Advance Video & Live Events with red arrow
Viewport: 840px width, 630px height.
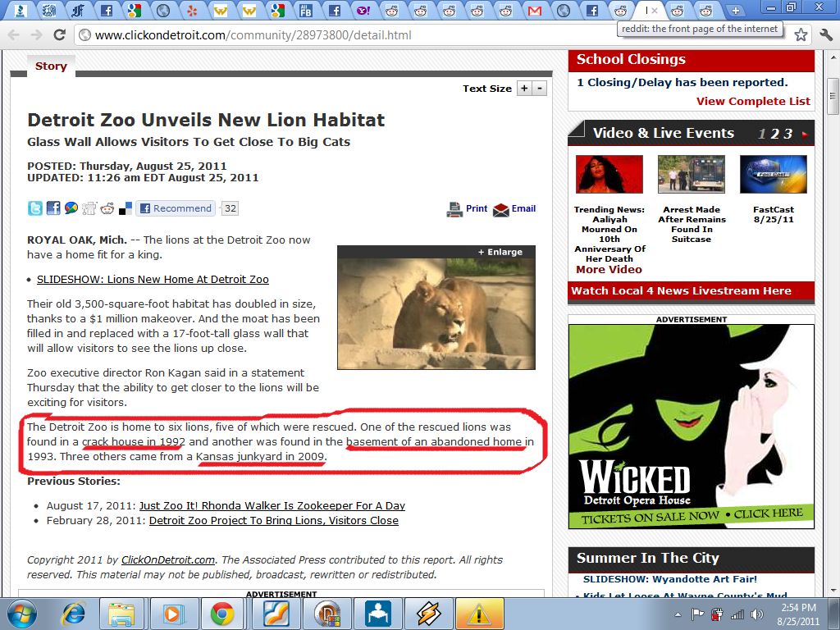pyautogui.click(x=805, y=135)
